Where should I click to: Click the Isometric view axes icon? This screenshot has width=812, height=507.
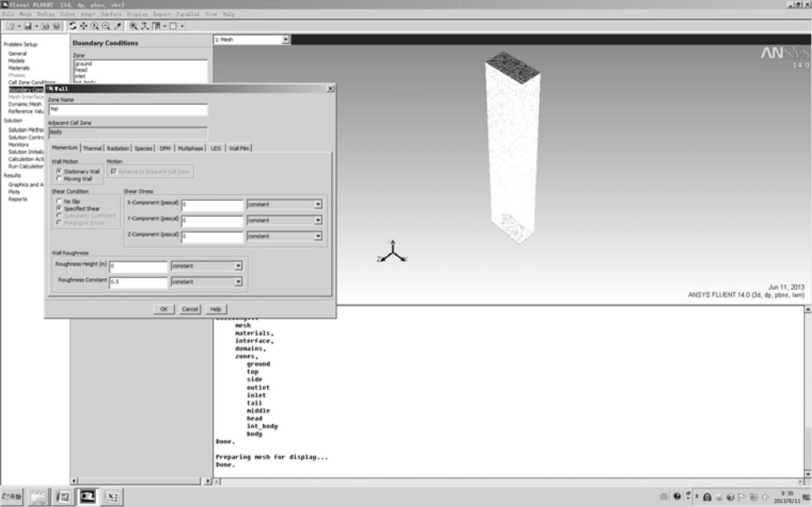(144, 26)
